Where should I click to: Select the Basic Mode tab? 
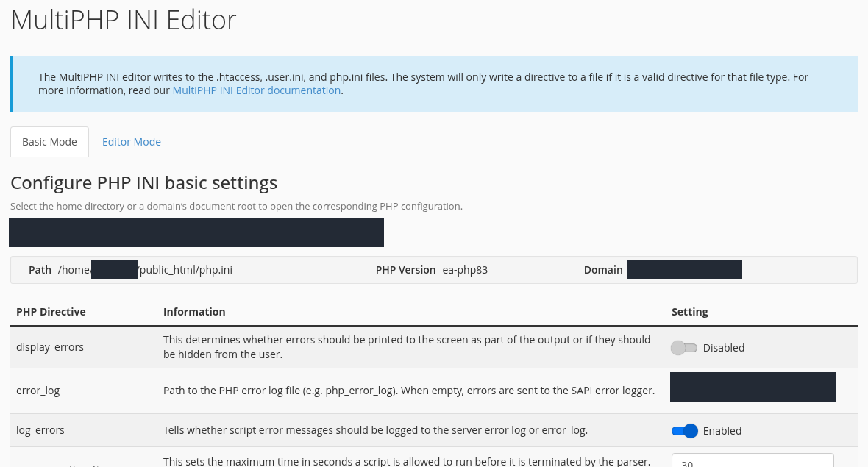click(49, 142)
